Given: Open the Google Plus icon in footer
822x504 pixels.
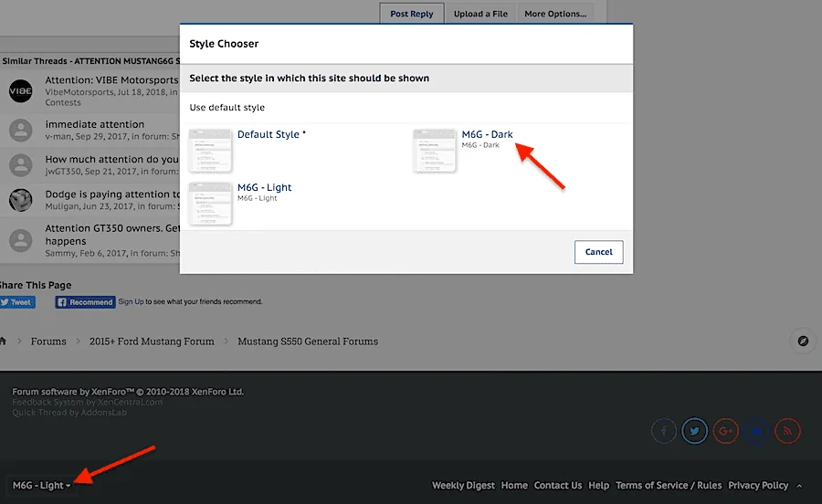Looking at the screenshot, I should point(725,431).
